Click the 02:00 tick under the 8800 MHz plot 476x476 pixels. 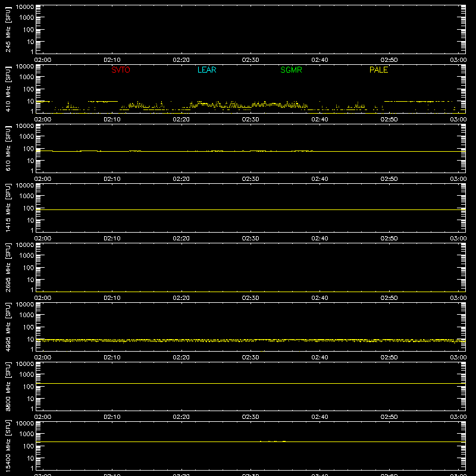(x=43, y=417)
